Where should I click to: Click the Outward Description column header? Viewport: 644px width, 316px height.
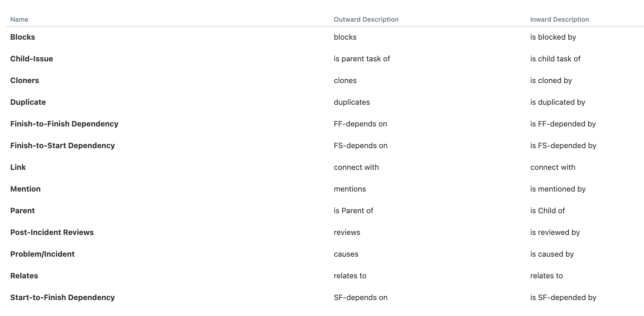point(366,19)
